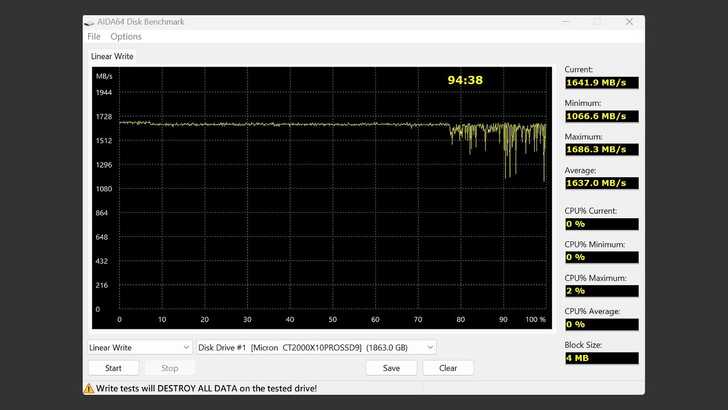Close the AIDA64 Disk Benchmark window

(x=629, y=21)
